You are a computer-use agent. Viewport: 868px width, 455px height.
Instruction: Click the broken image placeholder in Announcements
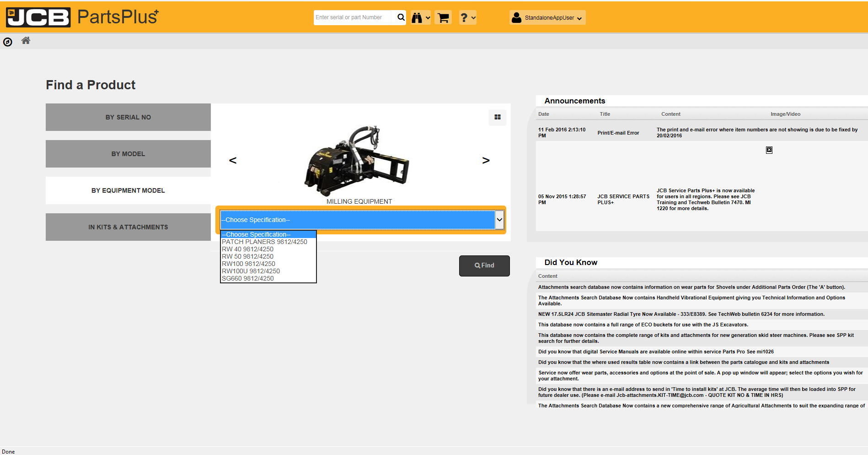tap(769, 150)
